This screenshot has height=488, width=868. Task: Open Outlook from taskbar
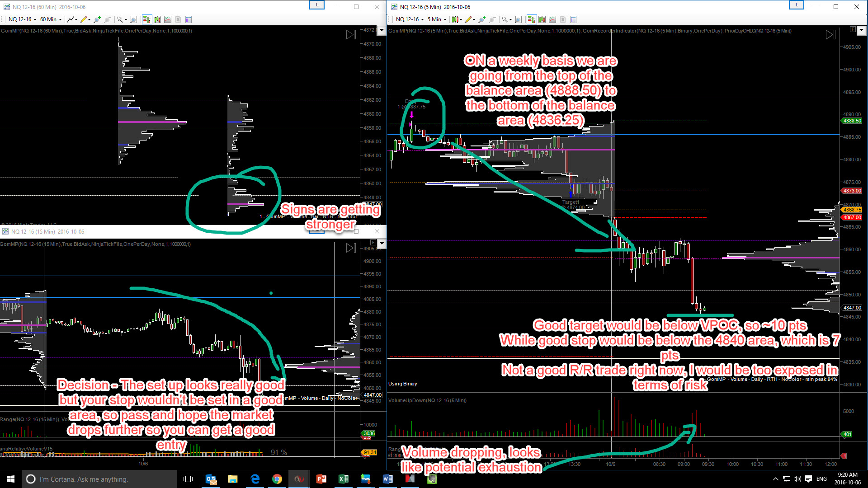pyautogui.click(x=211, y=479)
